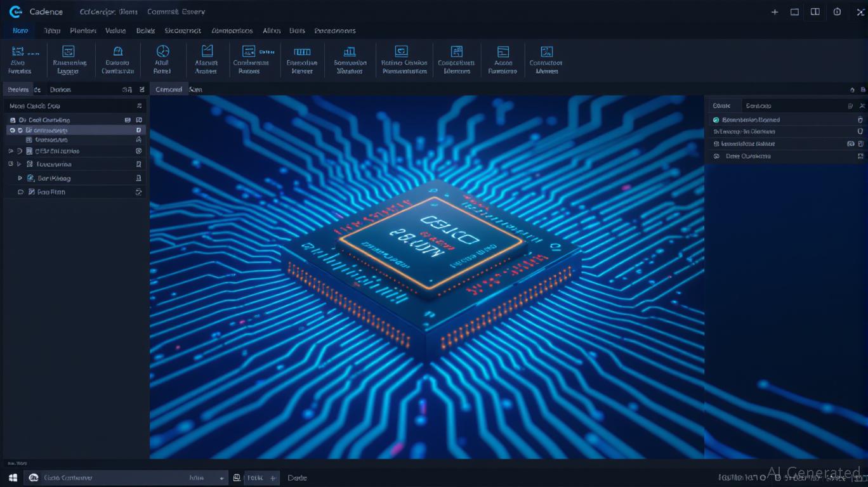Image resolution: width=868 pixels, height=487 pixels.
Task: Open the dropdown arrow next to 'Hote' in the bottom bar
Action: (221, 478)
